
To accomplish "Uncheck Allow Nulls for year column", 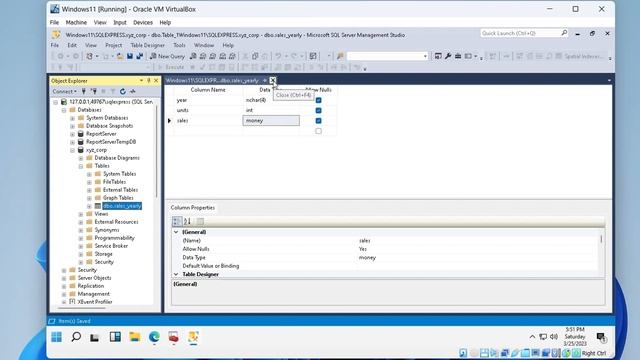I will 318,100.
